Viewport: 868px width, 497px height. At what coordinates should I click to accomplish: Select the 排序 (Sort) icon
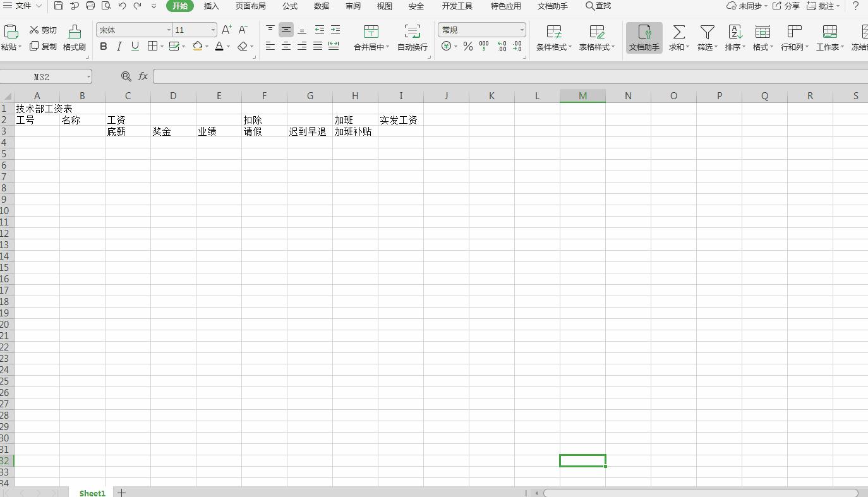[x=733, y=36]
